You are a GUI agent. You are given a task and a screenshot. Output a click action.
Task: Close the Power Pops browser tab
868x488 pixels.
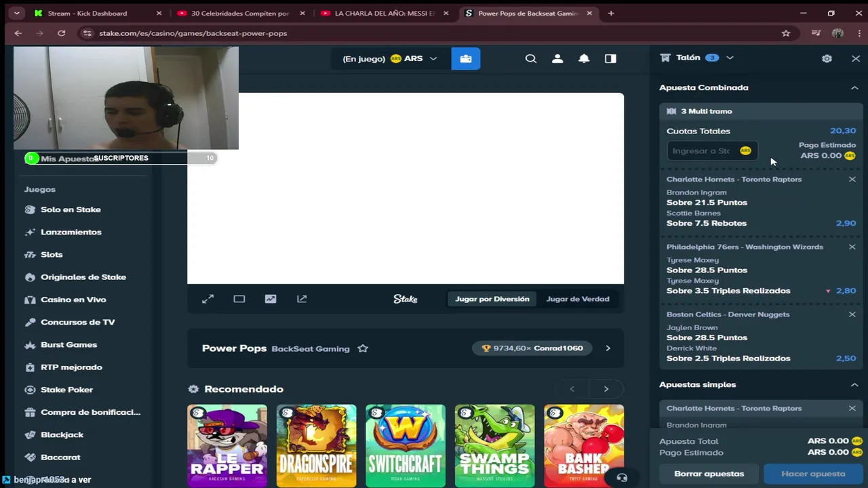pyautogui.click(x=589, y=13)
